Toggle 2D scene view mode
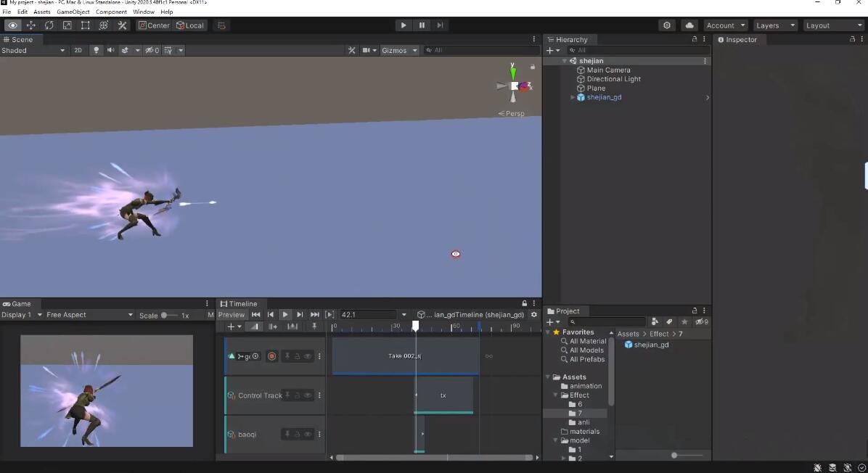868x473 pixels. [x=78, y=50]
